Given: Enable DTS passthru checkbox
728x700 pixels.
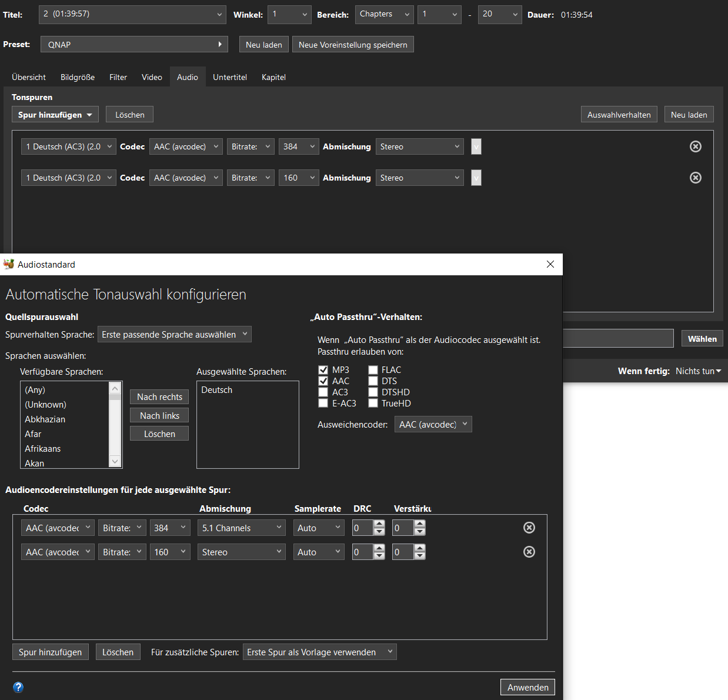Looking at the screenshot, I should pos(373,381).
